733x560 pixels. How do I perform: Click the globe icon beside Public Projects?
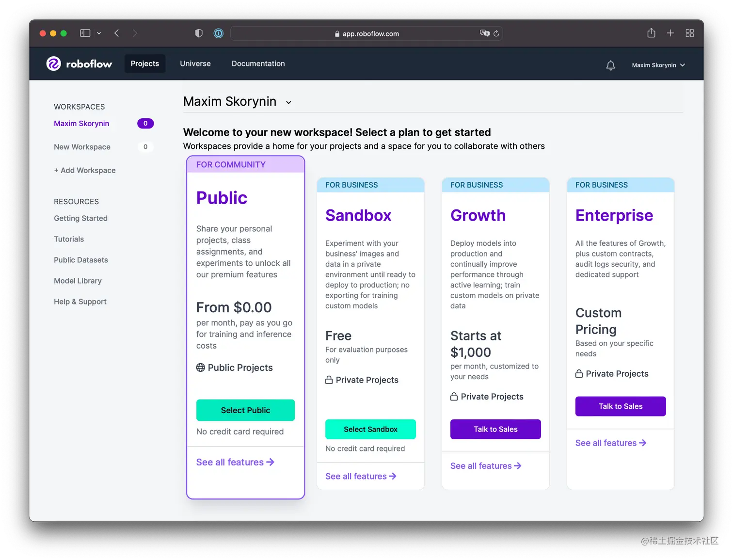click(x=201, y=368)
